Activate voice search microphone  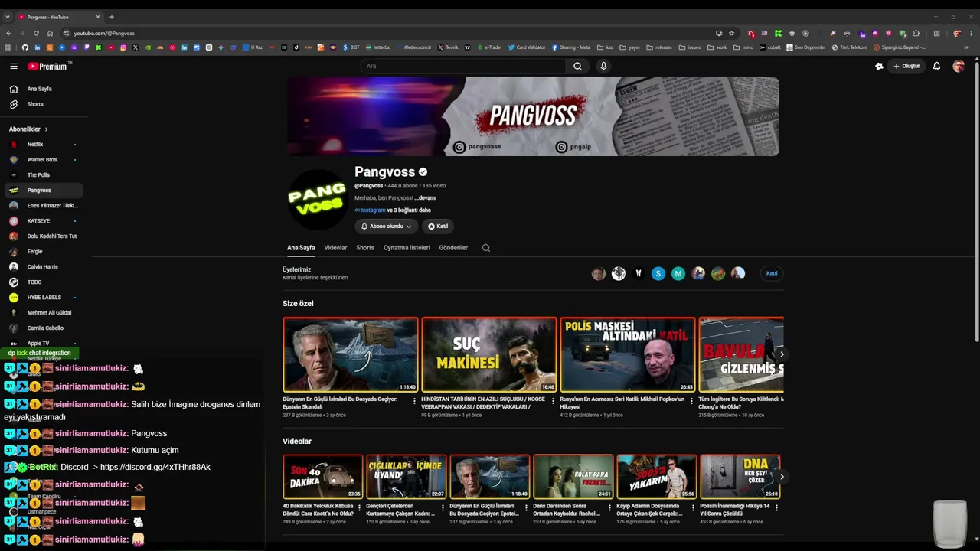603,66
